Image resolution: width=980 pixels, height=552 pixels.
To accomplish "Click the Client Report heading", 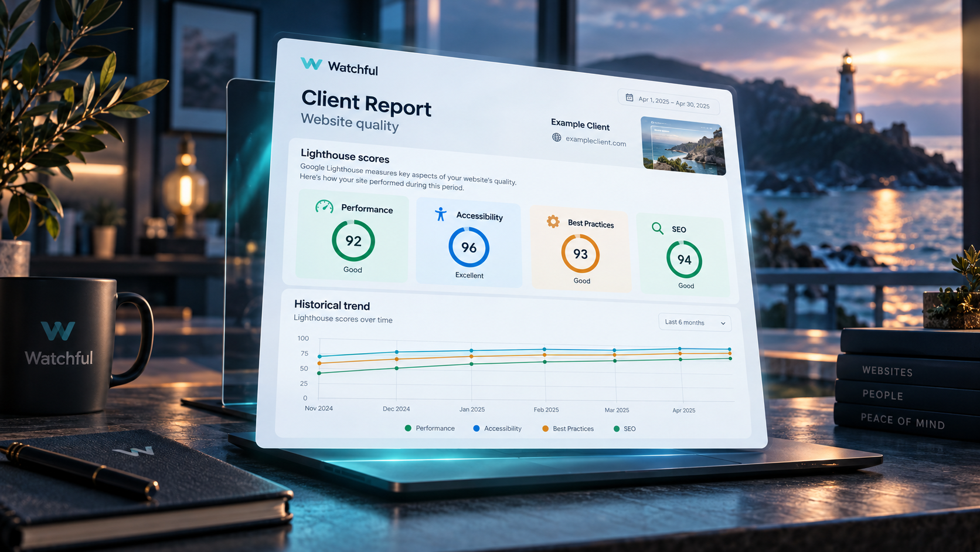I will tap(366, 104).
